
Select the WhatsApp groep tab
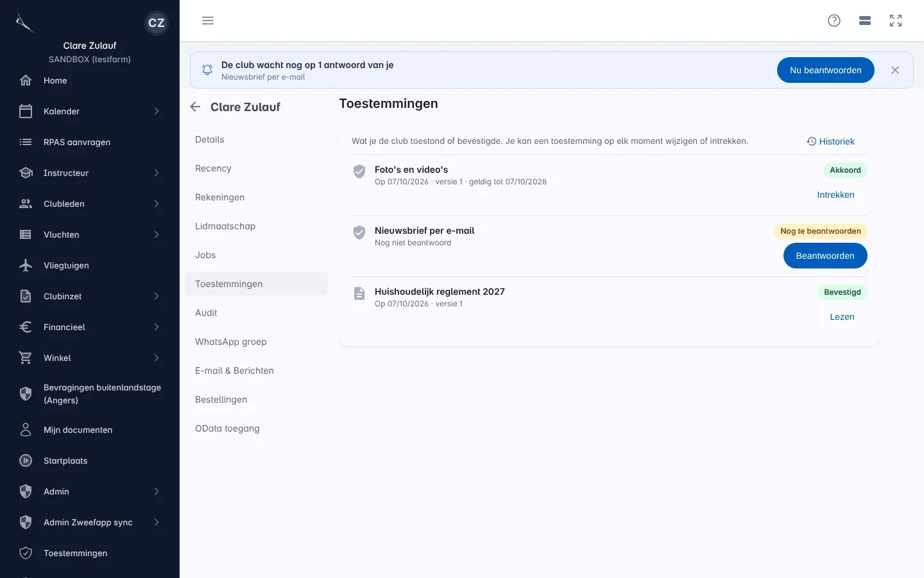coord(256,342)
